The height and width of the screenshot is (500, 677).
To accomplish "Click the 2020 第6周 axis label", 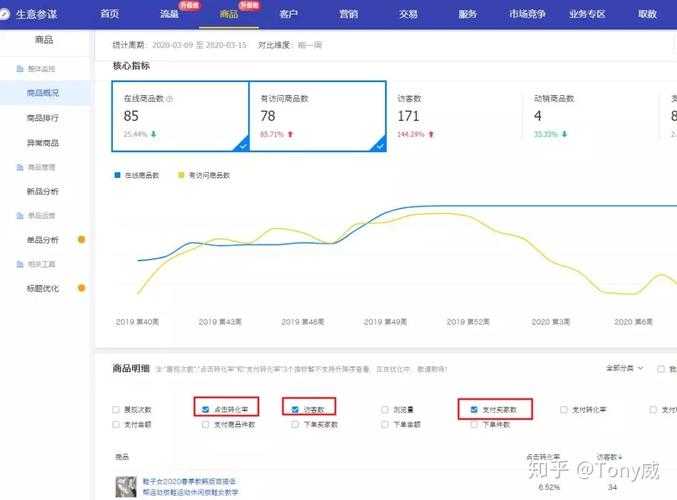I will pyautogui.click(x=633, y=322).
